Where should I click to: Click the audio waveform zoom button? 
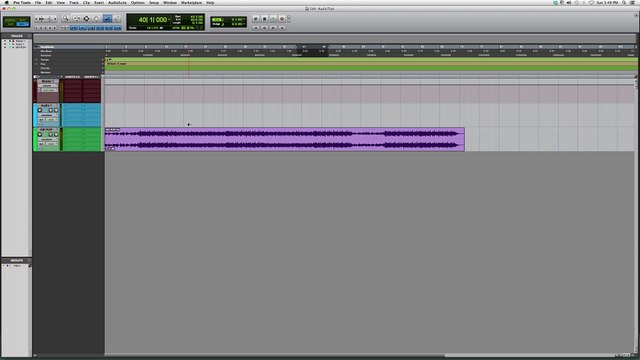click(42, 19)
